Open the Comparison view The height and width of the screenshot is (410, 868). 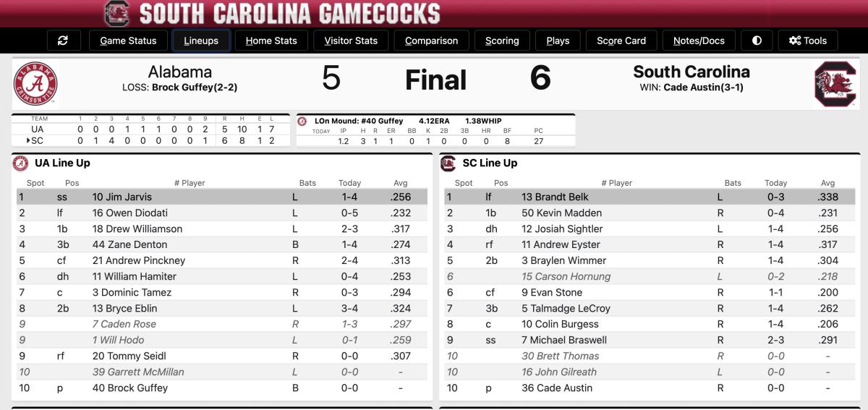coord(432,40)
